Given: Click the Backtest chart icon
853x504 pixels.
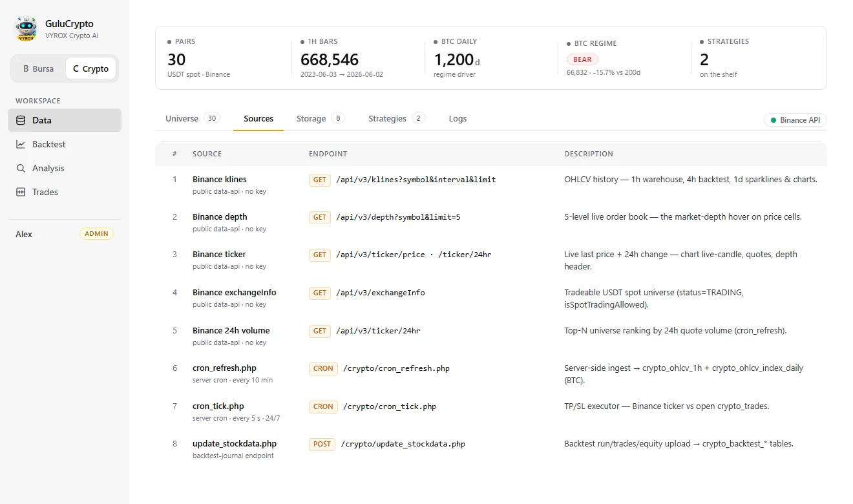Looking at the screenshot, I should (21, 144).
